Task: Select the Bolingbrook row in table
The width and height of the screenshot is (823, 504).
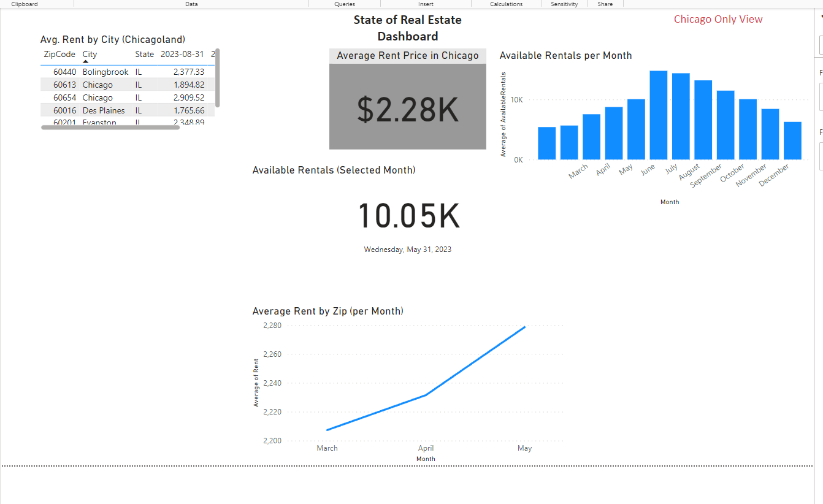Action: pyautogui.click(x=105, y=72)
